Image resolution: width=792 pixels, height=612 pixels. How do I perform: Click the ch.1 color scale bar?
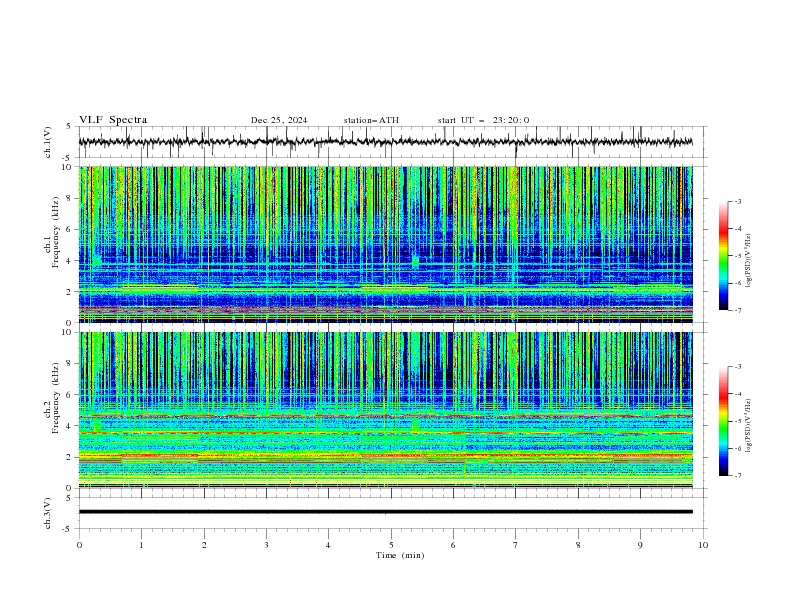coord(724,256)
